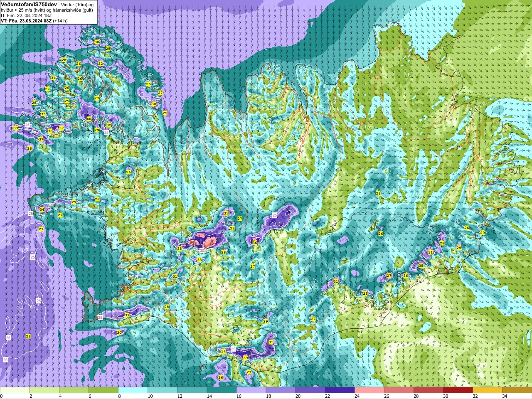Select the pale cream 0–2 legend swatch
This screenshot has height=399, width=532.
click(x=15, y=390)
